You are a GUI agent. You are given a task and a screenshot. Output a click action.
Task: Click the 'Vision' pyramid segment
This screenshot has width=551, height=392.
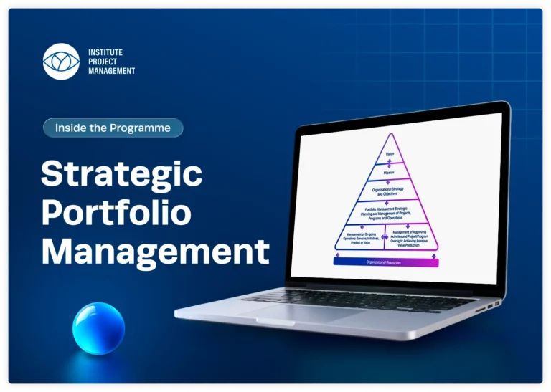click(390, 151)
